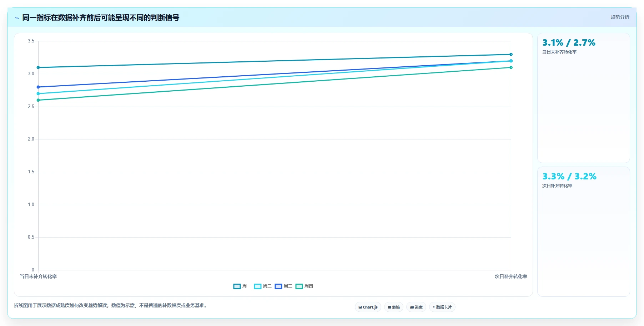The width and height of the screenshot is (644, 326).
Task: Select the 周四 point at 次日补齐转化率 (3.1)
Action: (x=511, y=67)
